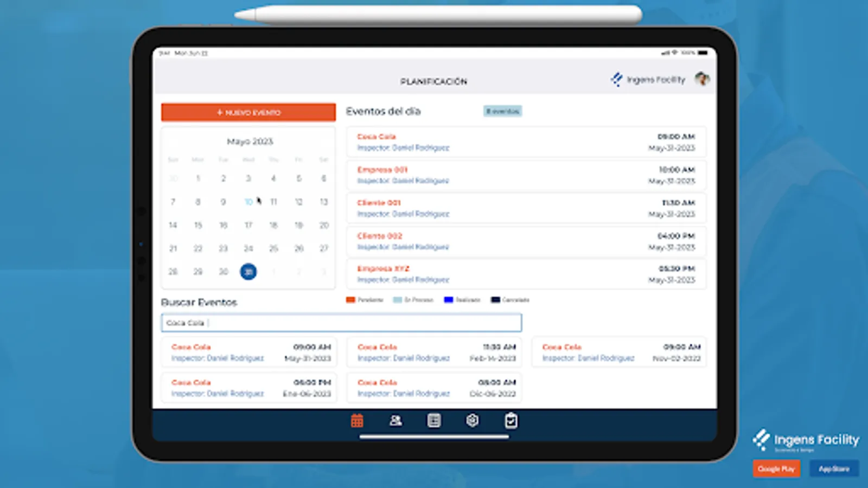Open the Coca Cola search result dated May-31-2023

pos(249,352)
